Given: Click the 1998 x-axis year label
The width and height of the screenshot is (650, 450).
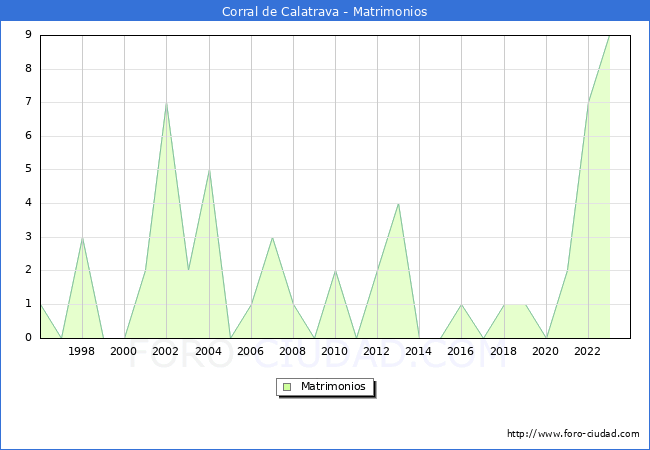Looking at the screenshot, I should pos(82,352).
